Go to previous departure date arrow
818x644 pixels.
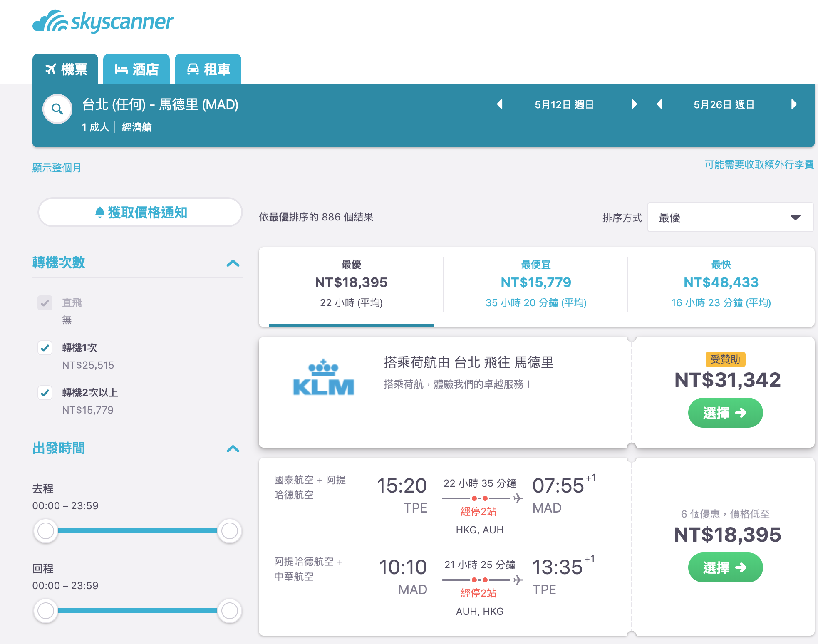500,104
